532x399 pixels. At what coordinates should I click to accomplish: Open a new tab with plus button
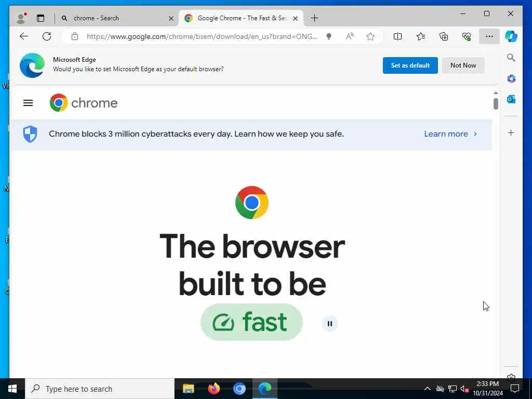(x=314, y=18)
